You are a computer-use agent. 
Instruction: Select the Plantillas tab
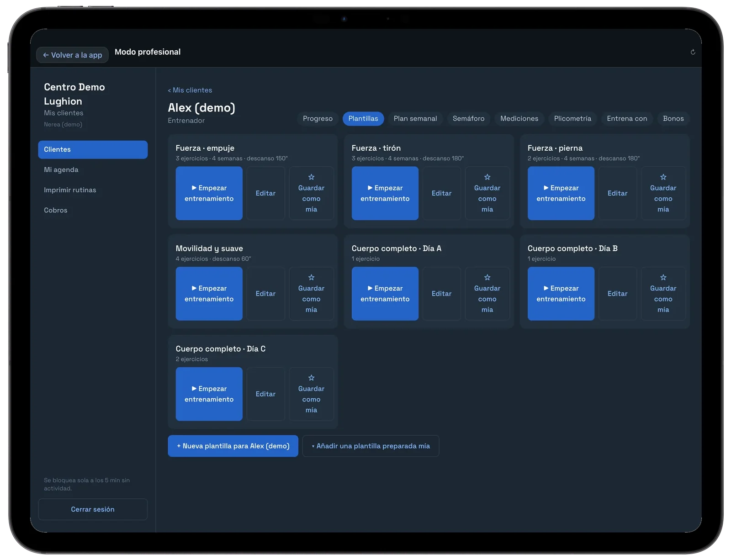coord(363,118)
